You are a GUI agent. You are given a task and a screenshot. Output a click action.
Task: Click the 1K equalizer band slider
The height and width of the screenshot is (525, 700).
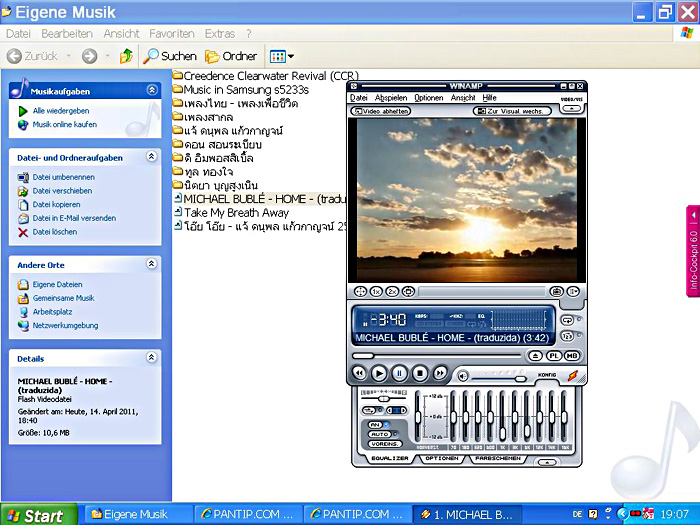coord(502,417)
